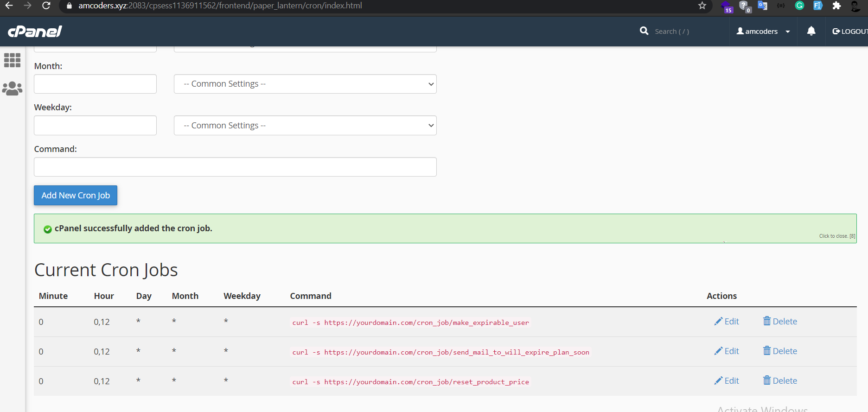Click the search magnifier icon

pyautogui.click(x=644, y=31)
